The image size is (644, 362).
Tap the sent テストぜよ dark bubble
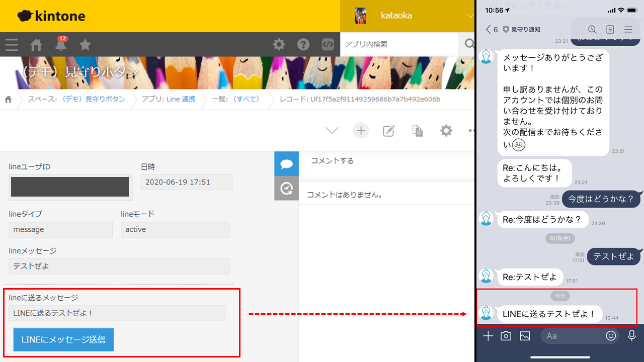614,256
